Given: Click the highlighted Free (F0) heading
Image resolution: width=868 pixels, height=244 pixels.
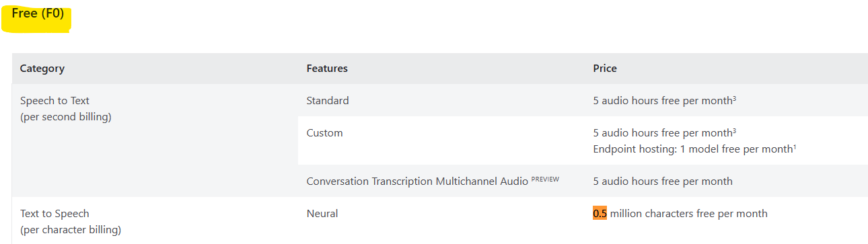Looking at the screenshot, I should coord(38,13).
